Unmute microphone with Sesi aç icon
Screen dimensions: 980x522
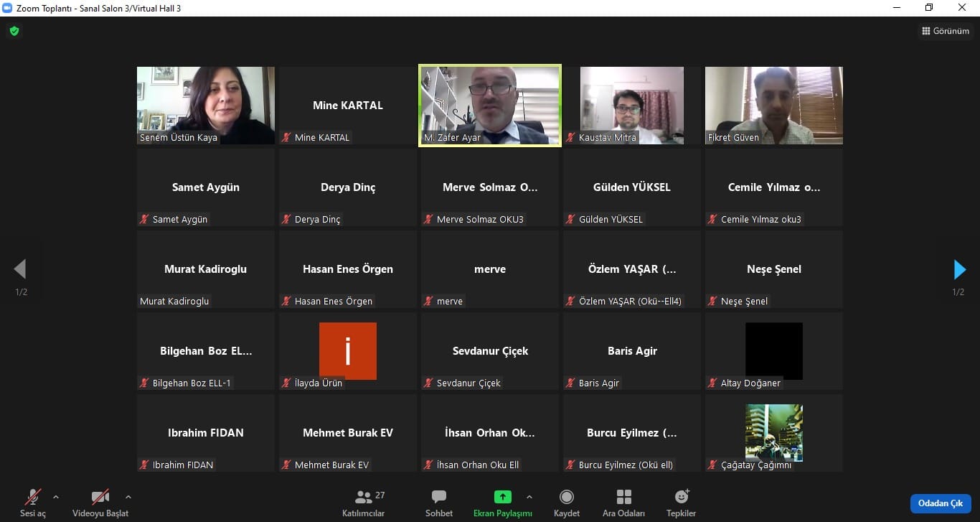click(x=33, y=497)
